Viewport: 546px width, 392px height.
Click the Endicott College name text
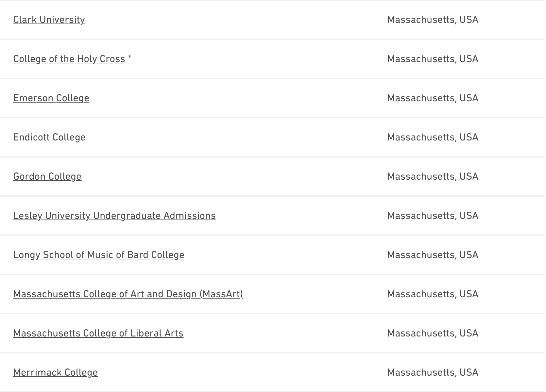49,137
